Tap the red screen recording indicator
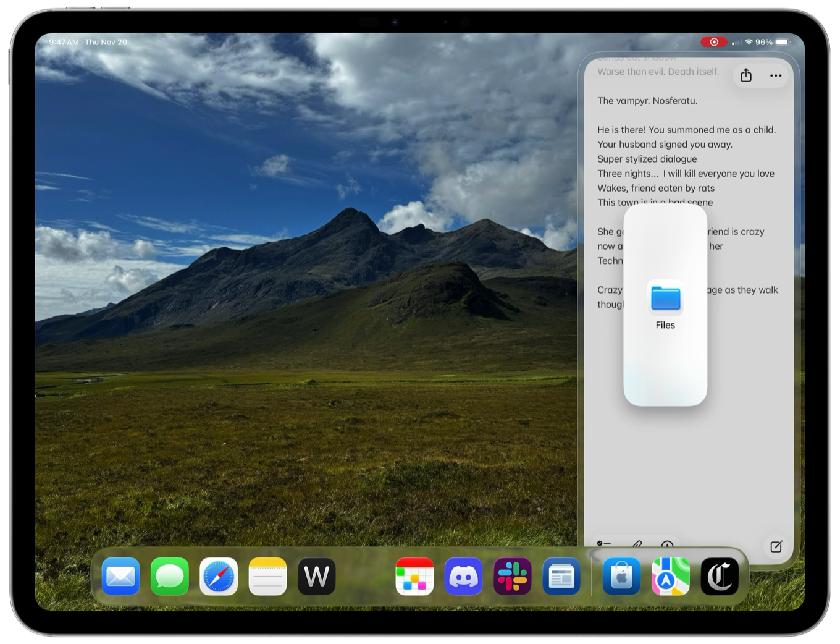 click(x=713, y=42)
